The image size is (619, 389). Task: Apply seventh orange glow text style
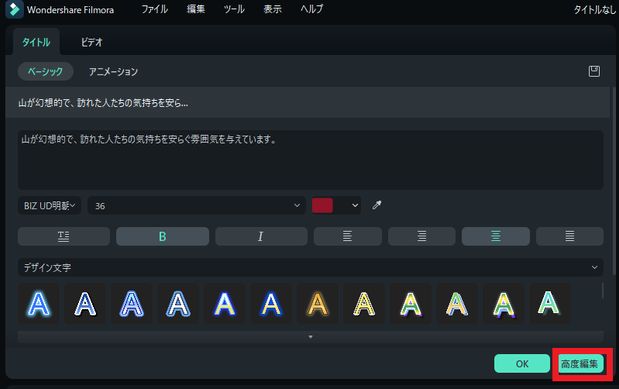coord(317,304)
